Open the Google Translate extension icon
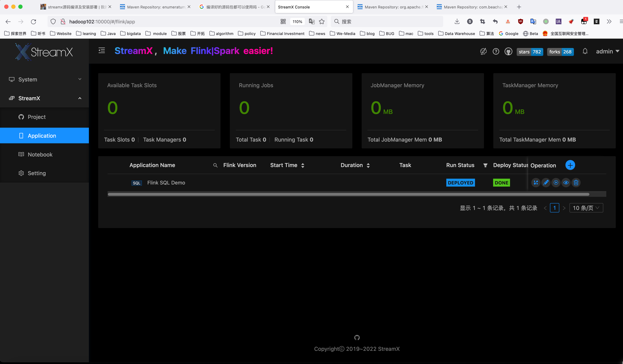Image resolution: width=623 pixels, height=364 pixels. tap(533, 22)
